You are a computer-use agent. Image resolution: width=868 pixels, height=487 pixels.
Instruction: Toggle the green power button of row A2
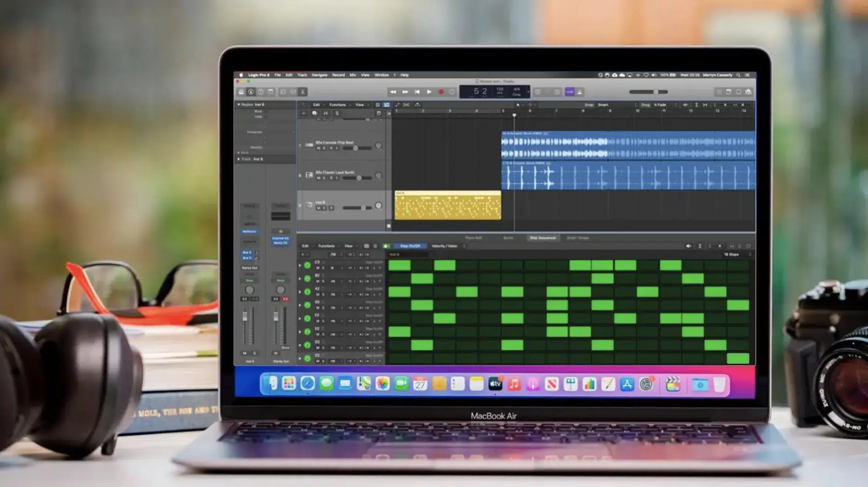coord(307,292)
